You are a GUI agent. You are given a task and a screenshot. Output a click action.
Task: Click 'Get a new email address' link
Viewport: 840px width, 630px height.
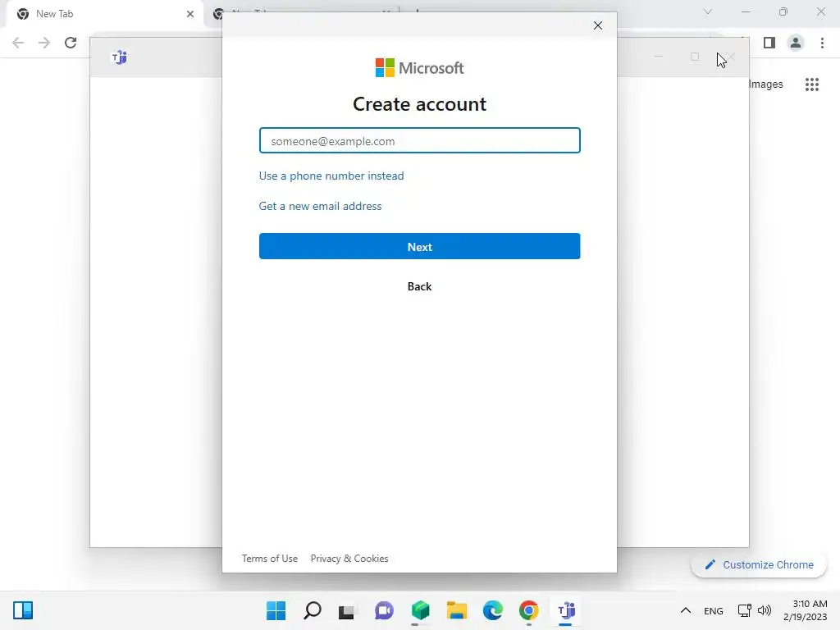320,206
